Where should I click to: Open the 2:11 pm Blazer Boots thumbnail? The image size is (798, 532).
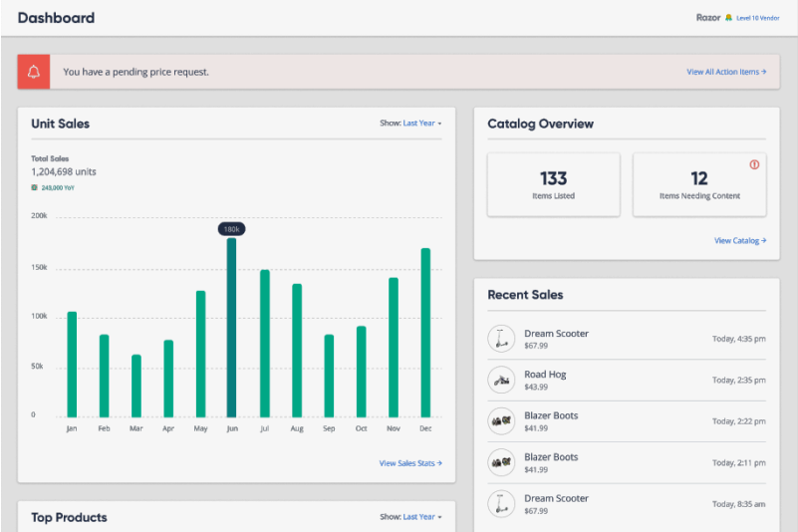coord(501,462)
